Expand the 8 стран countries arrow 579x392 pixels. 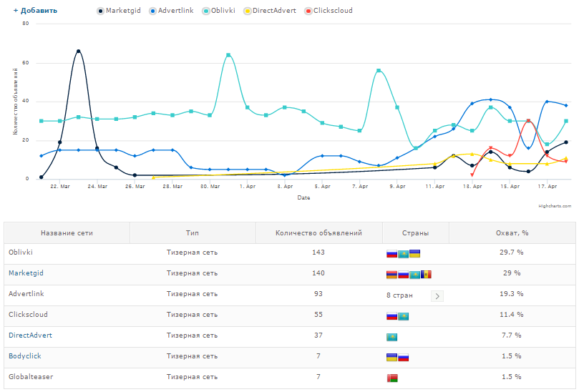pyautogui.click(x=437, y=296)
